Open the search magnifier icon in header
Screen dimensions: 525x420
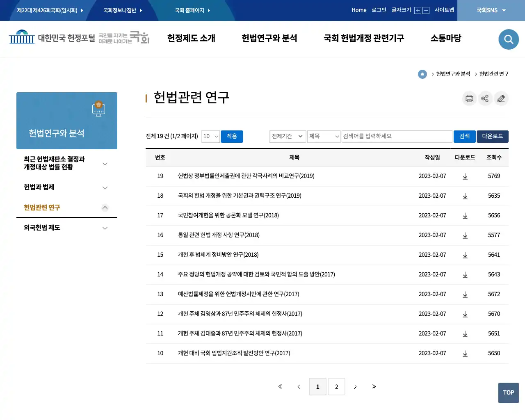(509, 39)
